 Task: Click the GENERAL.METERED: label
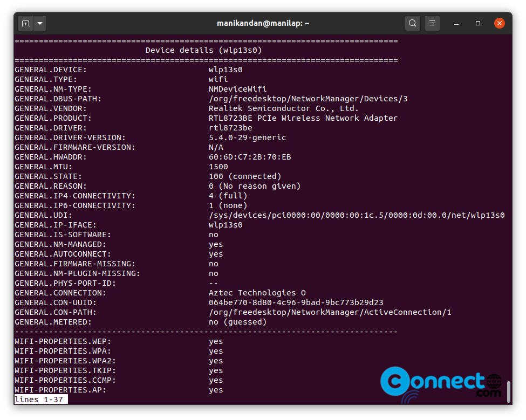click(x=53, y=322)
